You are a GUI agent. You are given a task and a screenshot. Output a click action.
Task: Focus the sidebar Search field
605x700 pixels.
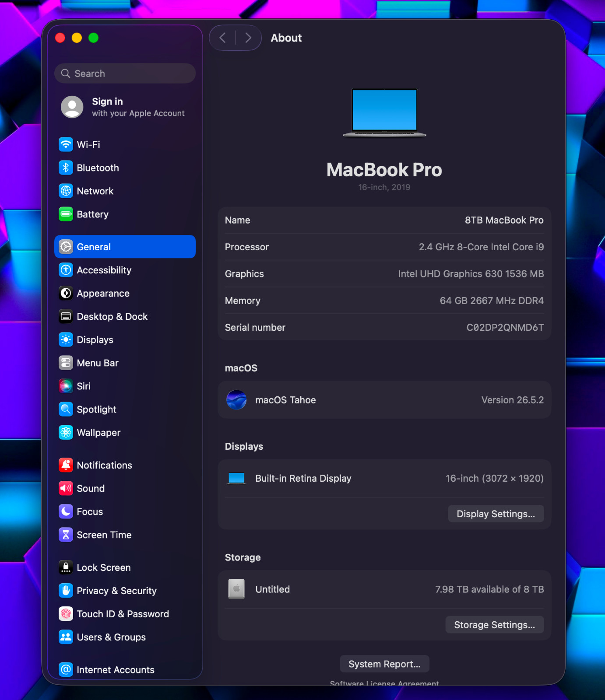tap(125, 73)
